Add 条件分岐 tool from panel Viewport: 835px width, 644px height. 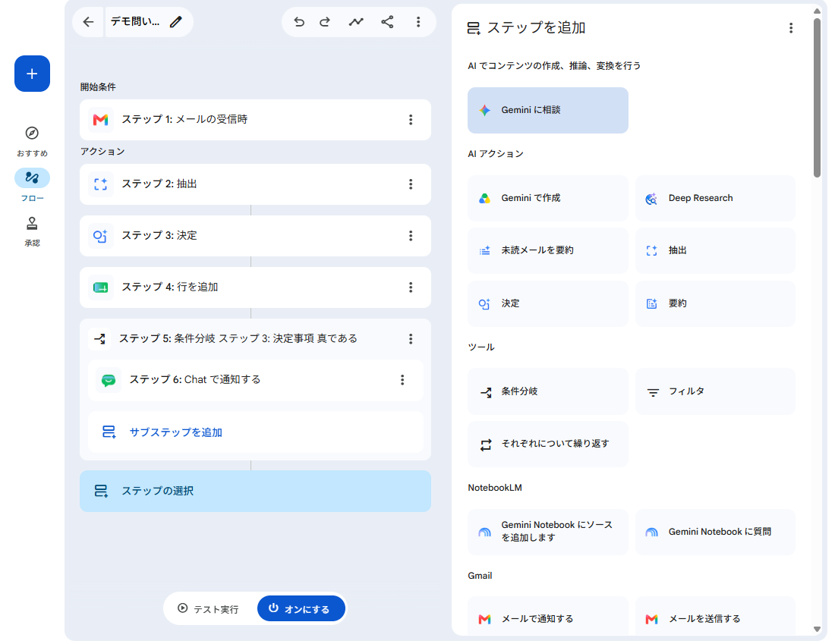(x=548, y=391)
